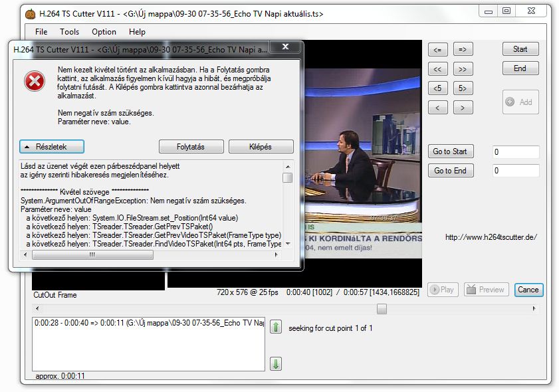Click the << step back button
Image resolution: width=559 pixels, height=392 pixels.
coord(438,69)
